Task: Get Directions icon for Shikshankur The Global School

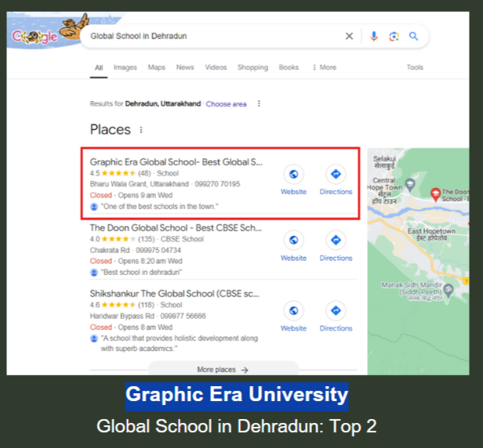Action: click(x=336, y=310)
